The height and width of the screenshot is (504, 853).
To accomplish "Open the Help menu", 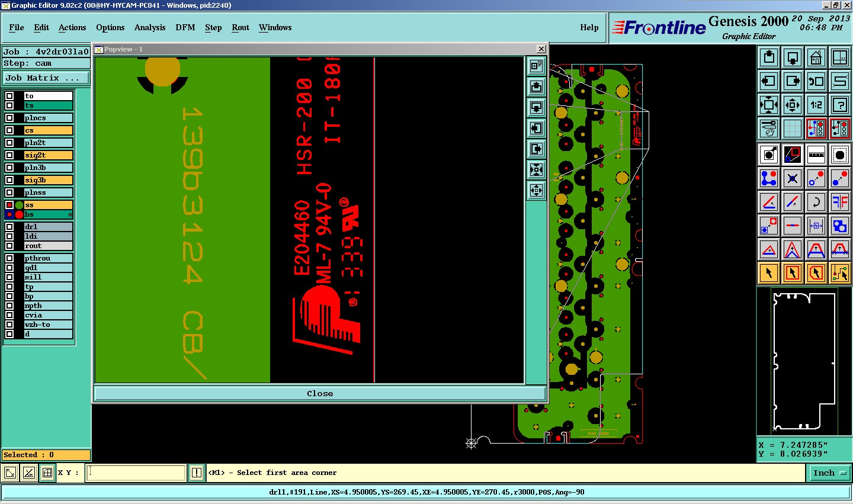I will (x=589, y=27).
